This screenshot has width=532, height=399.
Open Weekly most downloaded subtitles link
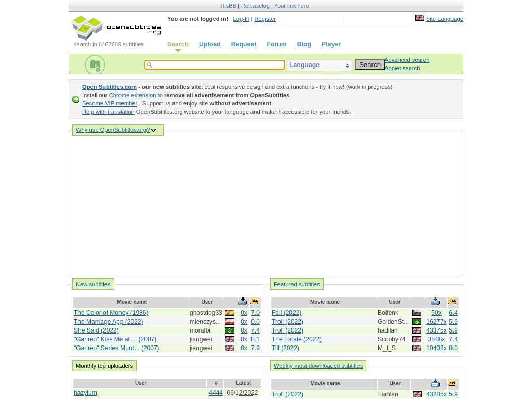coord(318,366)
